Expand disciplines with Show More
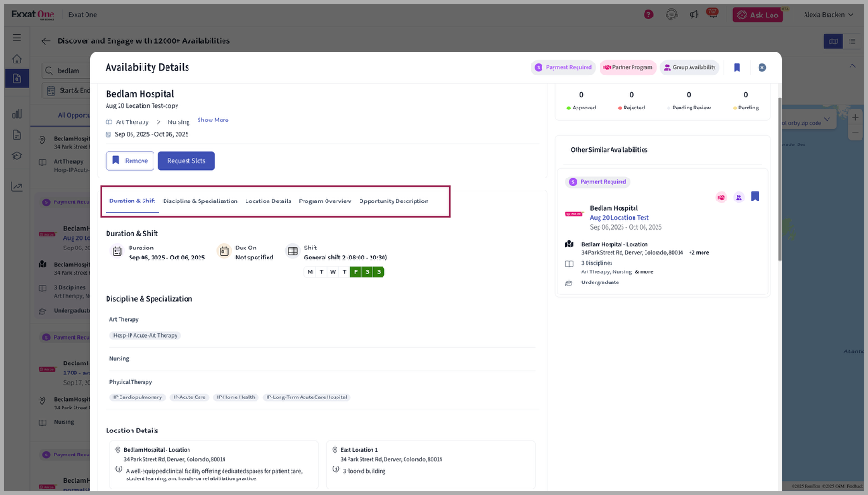Screen dimensions: 868x495 [212, 121]
